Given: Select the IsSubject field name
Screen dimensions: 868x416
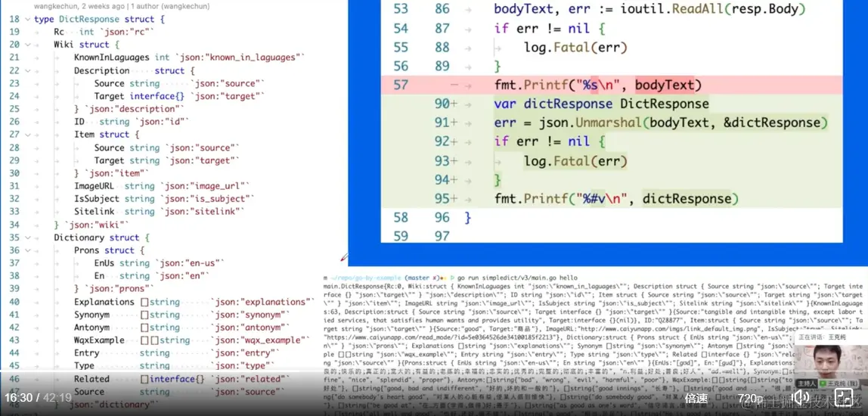Looking at the screenshot, I should [97, 199].
